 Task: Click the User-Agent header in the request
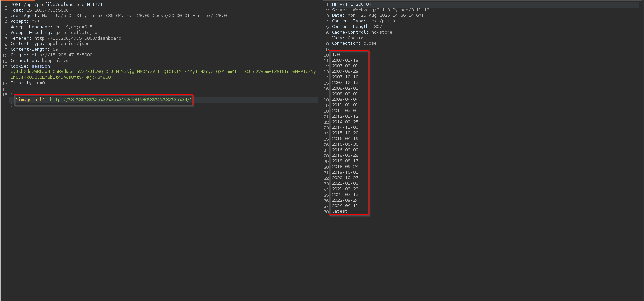(119, 16)
